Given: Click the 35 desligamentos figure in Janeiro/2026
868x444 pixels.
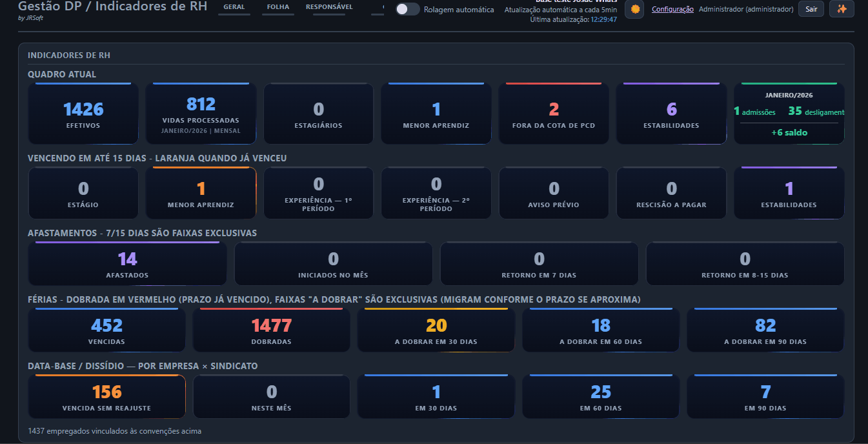Looking at the screenshot, I should coord(816,112).
